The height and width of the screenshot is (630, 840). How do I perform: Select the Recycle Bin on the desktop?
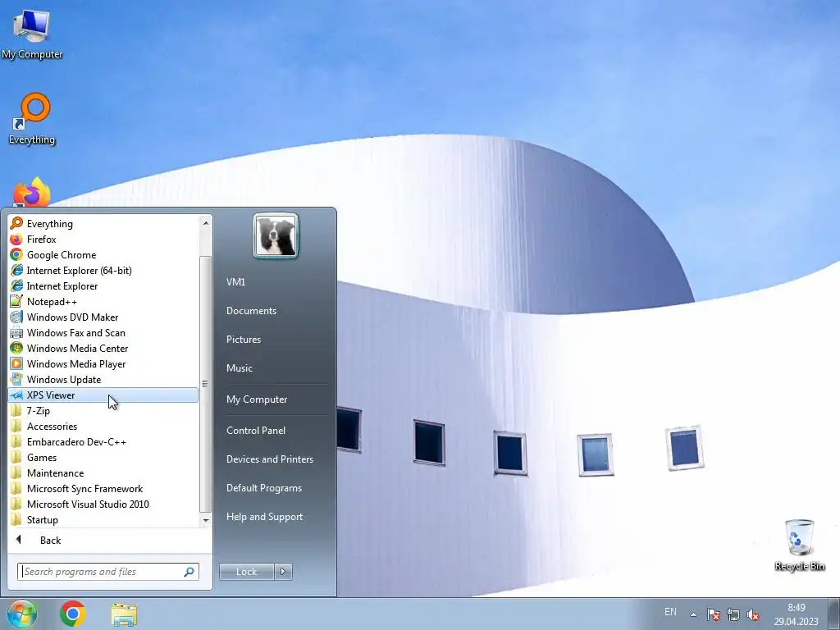799,545
